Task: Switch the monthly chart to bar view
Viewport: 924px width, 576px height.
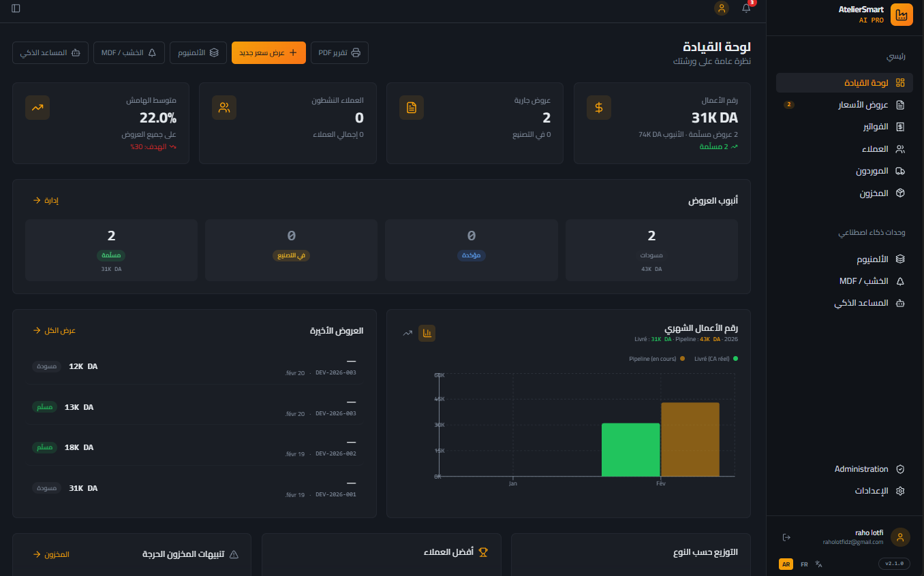Action: pyautogui.click(x=427, y=333)
